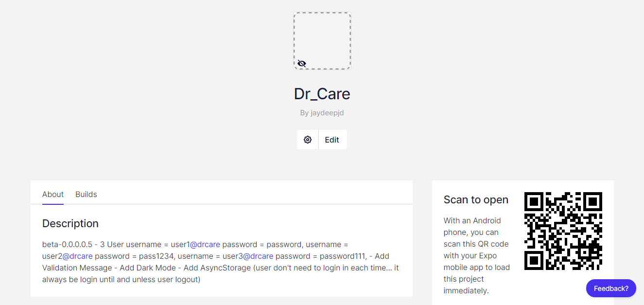Click the Edit button
644x305 pixels.
(x=332, y=140)
